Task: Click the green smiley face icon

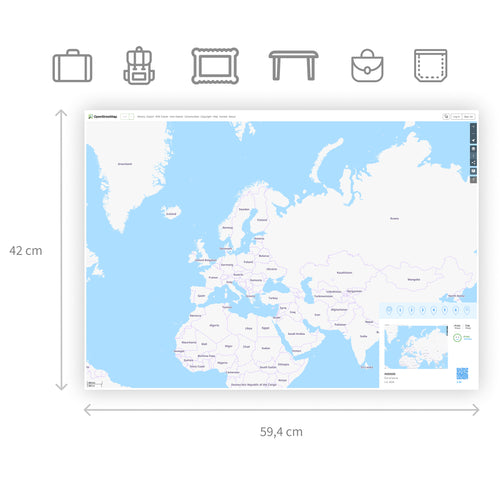Action: [x=457, y=338]
